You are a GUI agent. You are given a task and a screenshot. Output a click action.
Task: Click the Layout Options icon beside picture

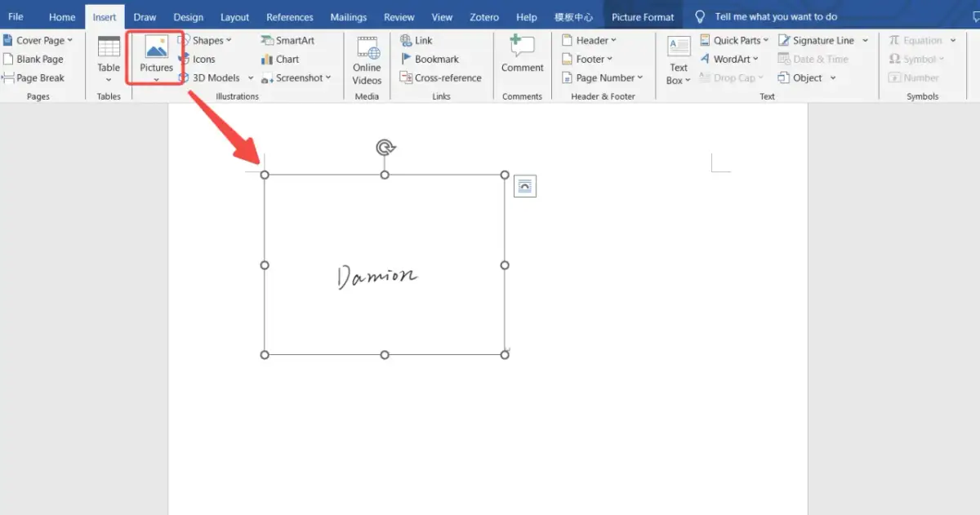point(524,187)
